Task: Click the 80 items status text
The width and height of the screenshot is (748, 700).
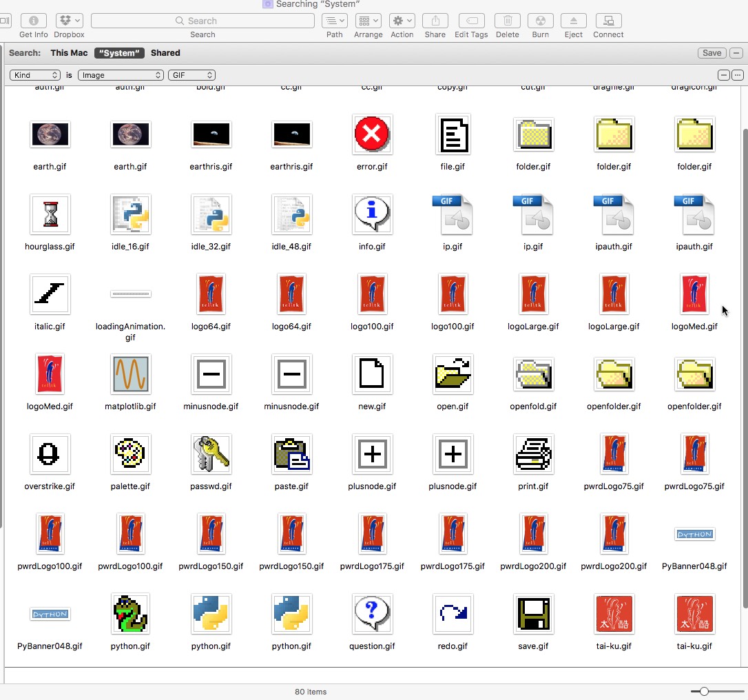Action: coord(311,692)
